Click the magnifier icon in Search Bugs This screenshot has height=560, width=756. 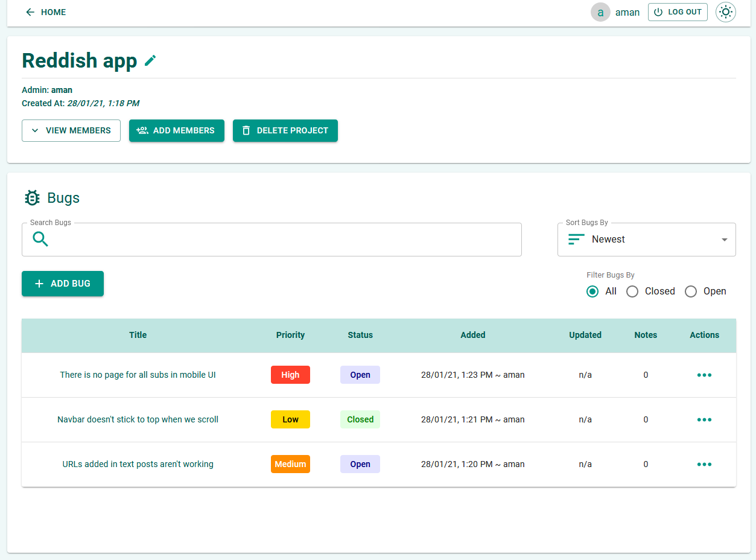[40, 239]
